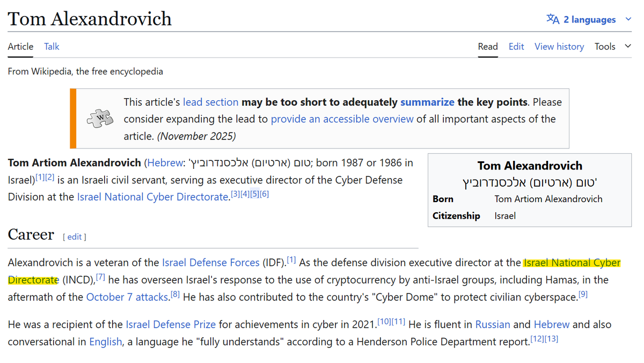
Task: Switch to the Talk tab
Action: pyautogui.click(x=52, y=47)
